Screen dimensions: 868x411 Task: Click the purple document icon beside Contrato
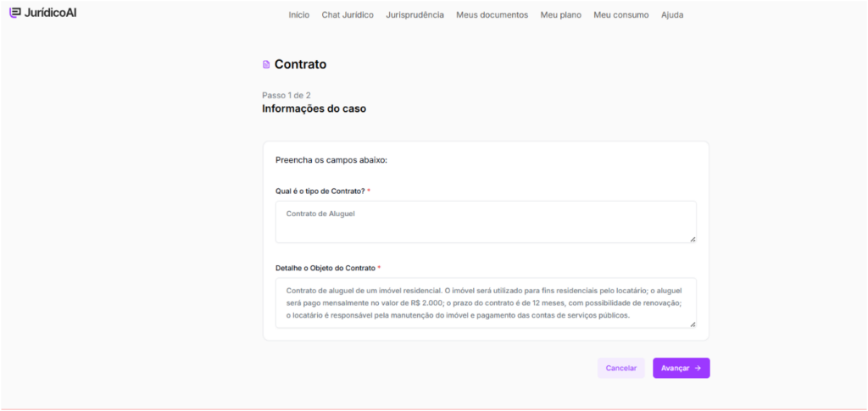[x=266, y=64]
